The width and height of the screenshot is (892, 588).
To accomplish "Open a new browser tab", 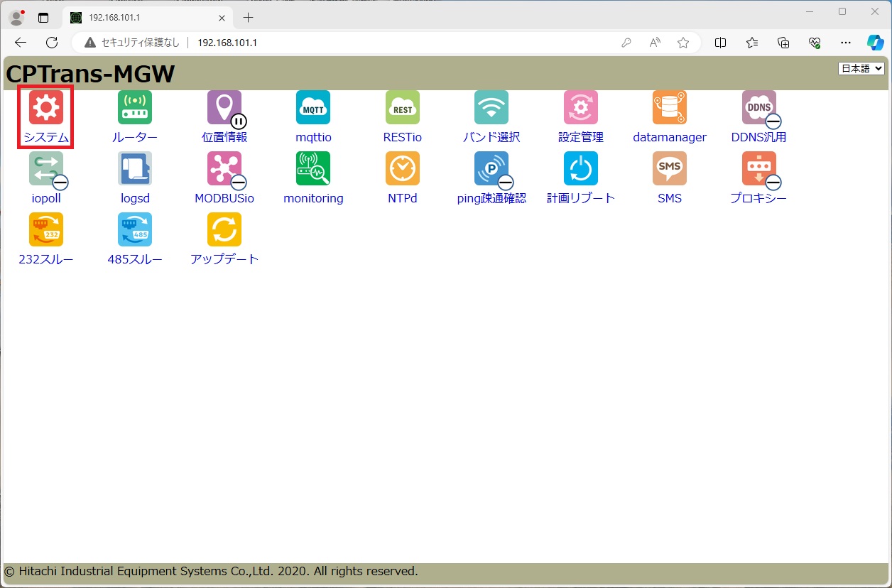I will click(248, 17).
